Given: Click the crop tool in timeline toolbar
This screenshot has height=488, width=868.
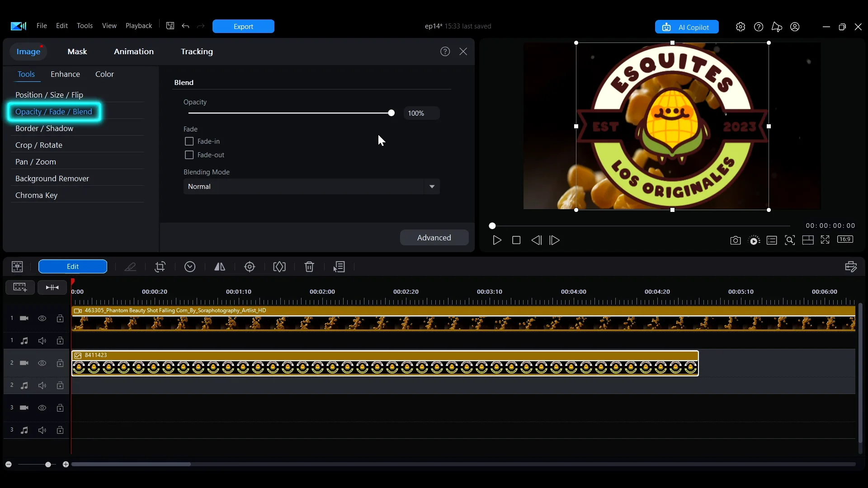Looking at the screenshot, I should tap(160, 267).
